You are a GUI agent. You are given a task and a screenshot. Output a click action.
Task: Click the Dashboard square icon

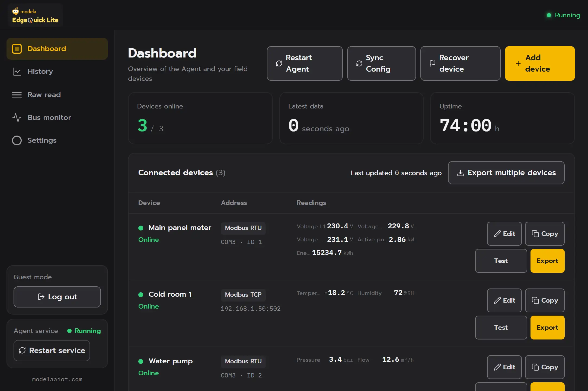(x=17, y=49)
